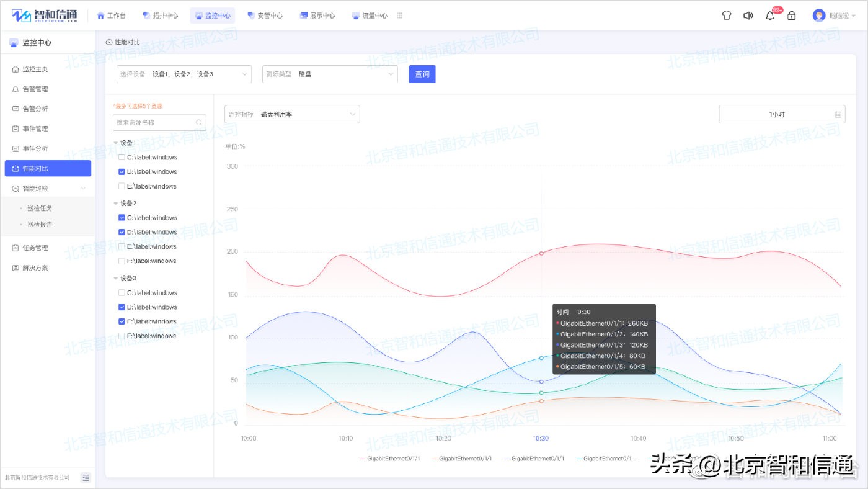Click the user avatar labeled 啦啦啦
The height and width of the screenshot is (489, 868).
(x=820, y=16)
